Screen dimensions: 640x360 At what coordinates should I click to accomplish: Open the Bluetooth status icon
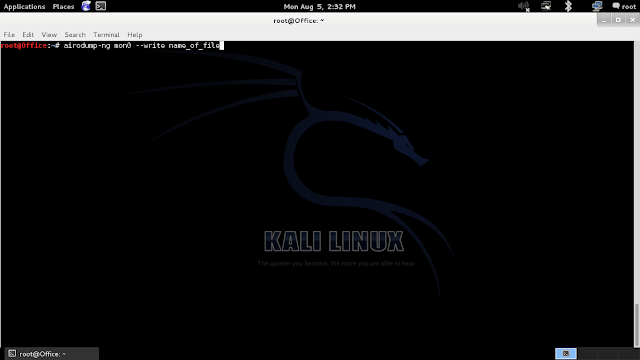pyautogui.click(x=568, y=6)
